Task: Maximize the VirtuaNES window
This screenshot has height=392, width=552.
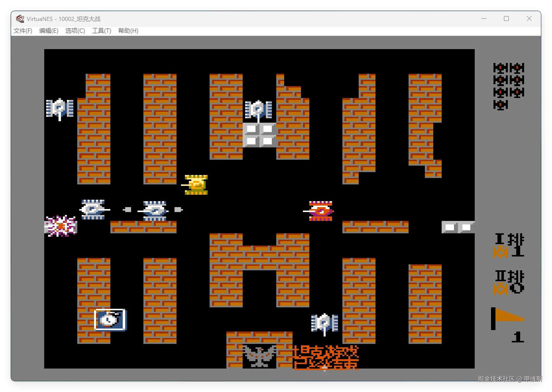Action: (506, 19)
